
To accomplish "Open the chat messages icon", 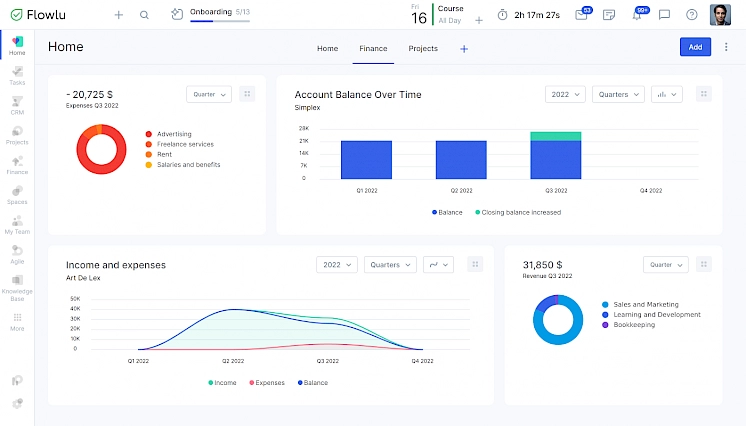I will pyautogui.click(x=664, y=15).
